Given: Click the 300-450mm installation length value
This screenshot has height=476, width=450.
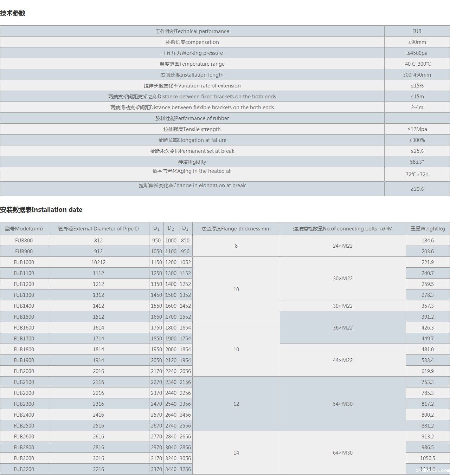Looking at the screenshot, I should [417, 75].
